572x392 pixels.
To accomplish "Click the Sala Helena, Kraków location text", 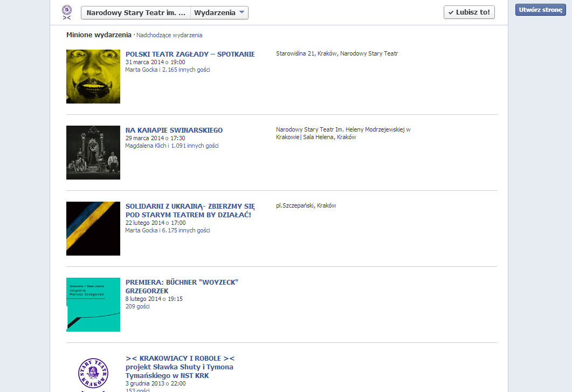I will pos(329,137).
